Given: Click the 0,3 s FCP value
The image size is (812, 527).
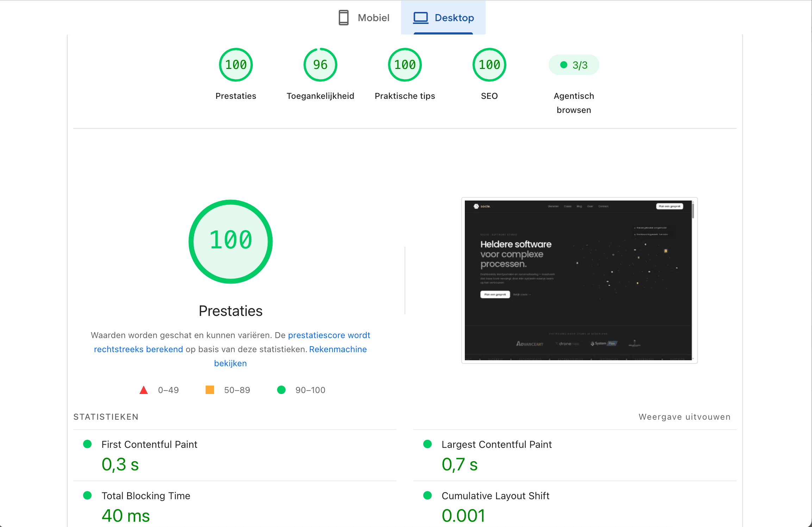Looking at the screenshot, I should click(x=120, y=464).
